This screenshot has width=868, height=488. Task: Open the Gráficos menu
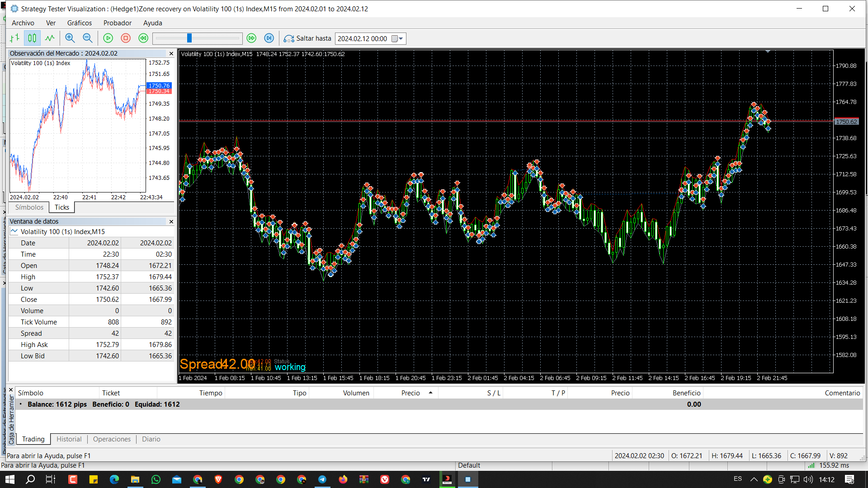[80, 23]
